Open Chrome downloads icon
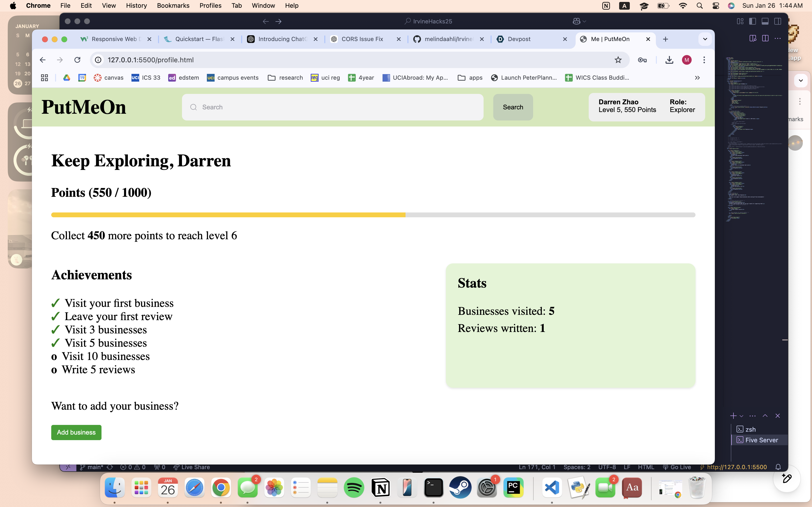 coord(669,60)
